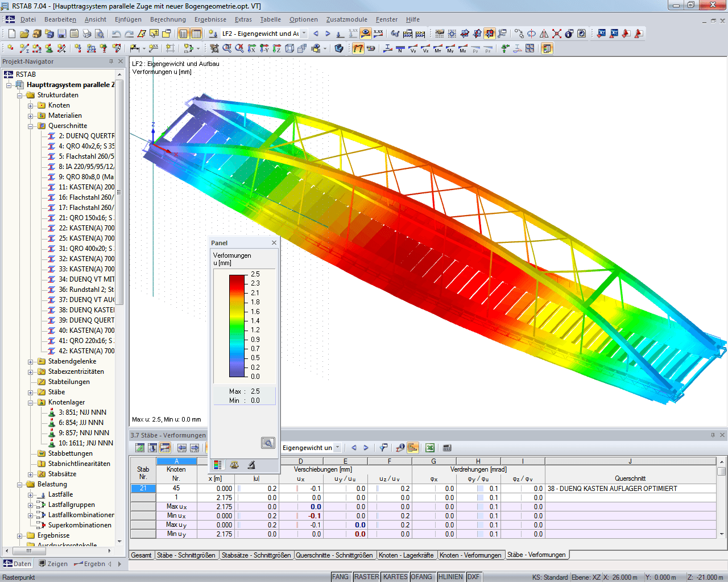728x582 pixels.
Task: Show view in X direction icon
Action: (x=252, y=48)
